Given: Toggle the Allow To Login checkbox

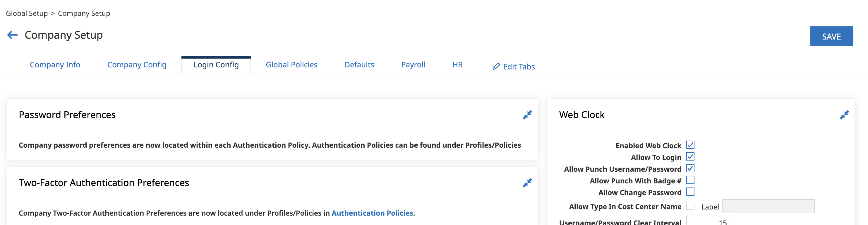Looking at the screenshot, I should (690, 157).
